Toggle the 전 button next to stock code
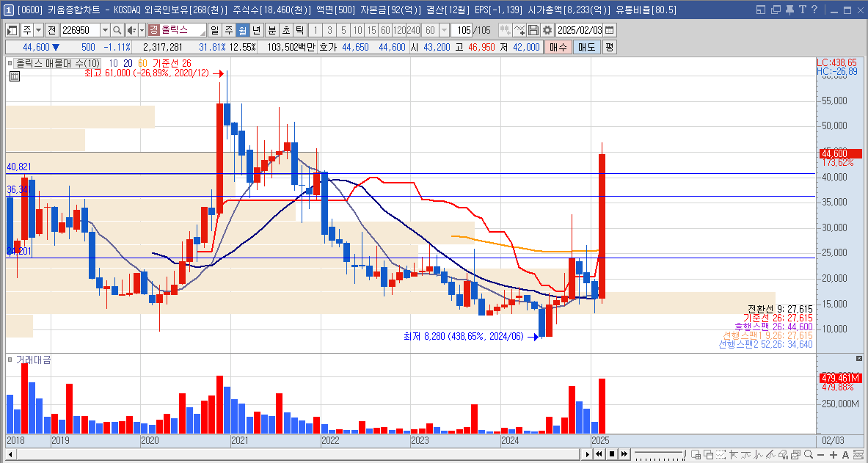Viewport: 868px width, 463px height. click(51, 31)
